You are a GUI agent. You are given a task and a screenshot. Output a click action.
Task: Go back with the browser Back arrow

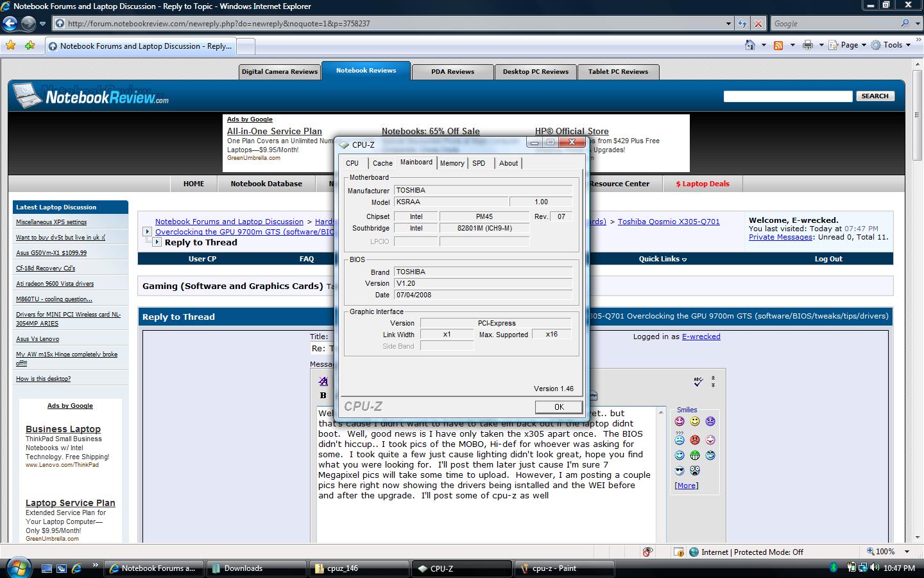pos(10,24)
